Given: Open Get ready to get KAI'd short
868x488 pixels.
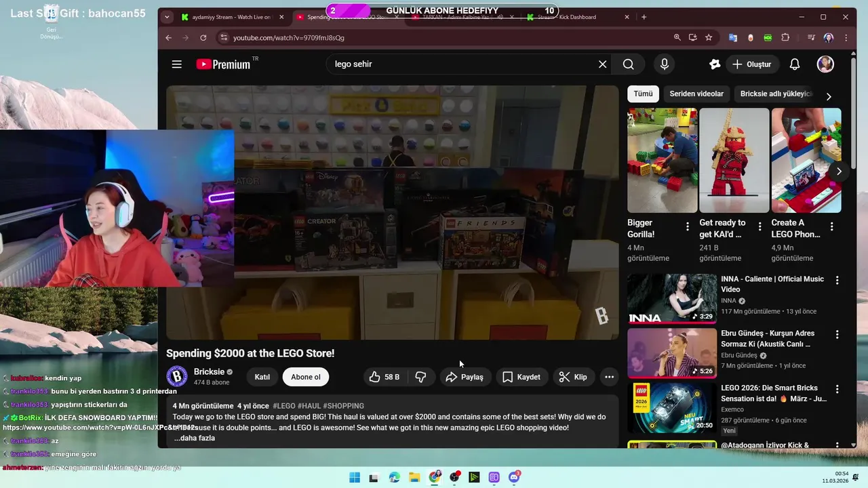Looking at the screenshot, I should pos(734,161).
